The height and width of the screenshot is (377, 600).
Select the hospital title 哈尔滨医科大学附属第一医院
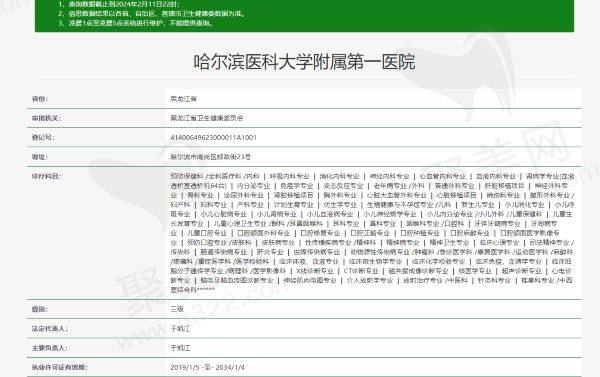[x=304, y=62]
